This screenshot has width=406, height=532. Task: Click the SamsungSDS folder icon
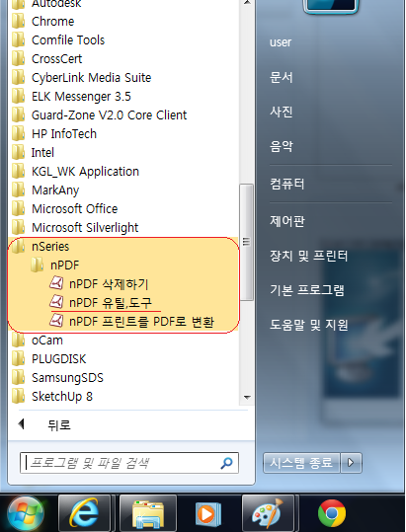tap(18, 377)
